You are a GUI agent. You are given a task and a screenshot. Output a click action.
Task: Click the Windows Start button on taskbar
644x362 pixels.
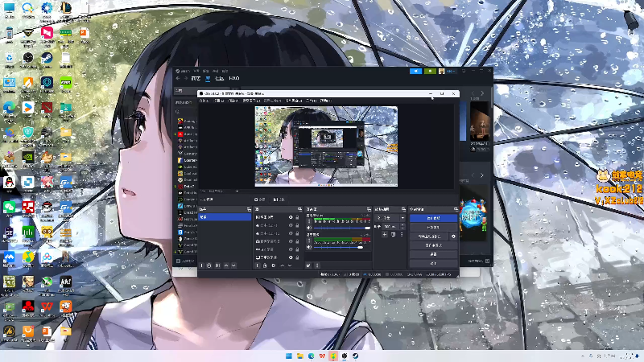tap(289, 356)
